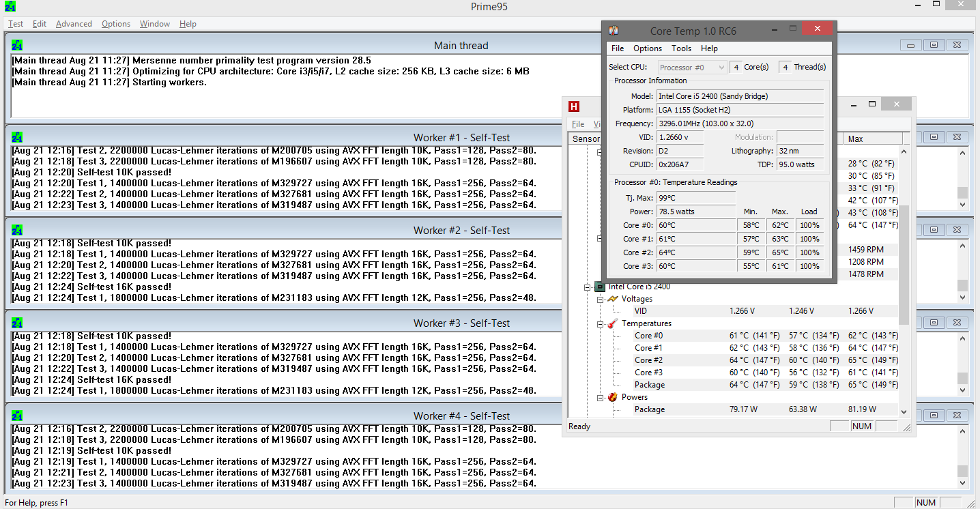This screenshot has width=980, height=509.
Task: Open the Advanced menu in Prime95
Action: tap(74, 24)
